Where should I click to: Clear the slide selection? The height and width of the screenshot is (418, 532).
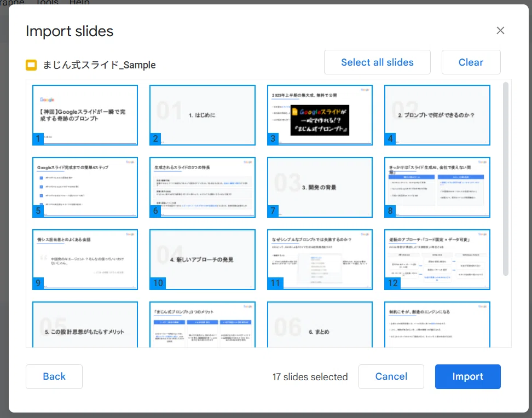pos(471,62)
